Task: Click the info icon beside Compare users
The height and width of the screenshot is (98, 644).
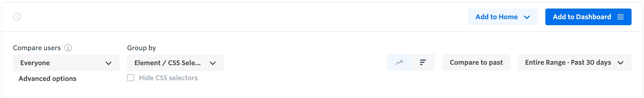Action: click(x=68, y=48)
